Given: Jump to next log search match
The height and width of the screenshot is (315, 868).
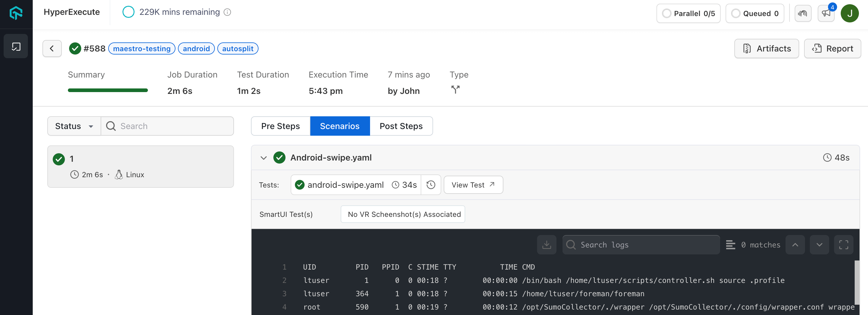Looking at the screenshot, I should 820,245.
